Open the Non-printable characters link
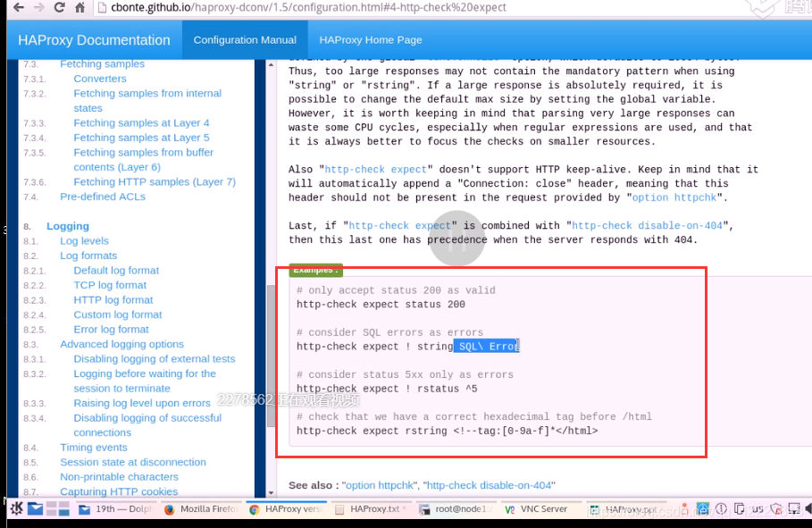The width and height of the screenshot is (812, 528). (119, 477)
